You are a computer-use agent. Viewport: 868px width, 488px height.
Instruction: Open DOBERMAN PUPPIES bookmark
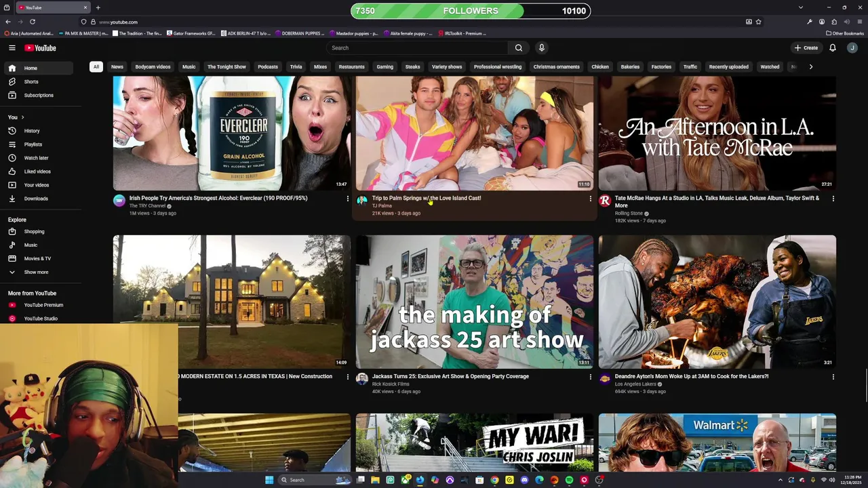point(299,33)
